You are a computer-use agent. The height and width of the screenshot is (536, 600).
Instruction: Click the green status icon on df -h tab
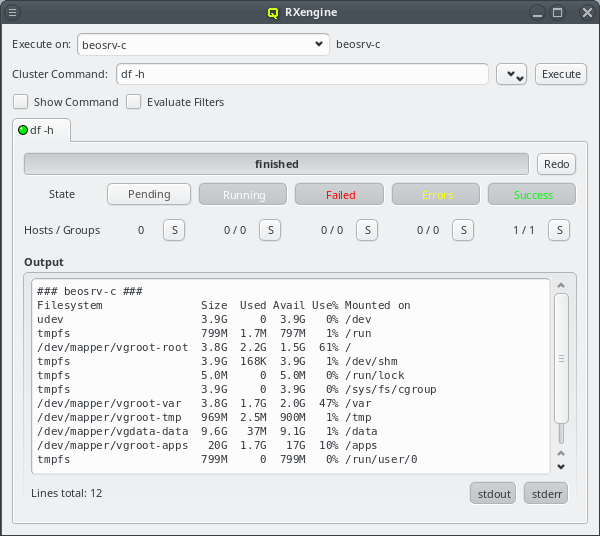[x=23, y=130]
